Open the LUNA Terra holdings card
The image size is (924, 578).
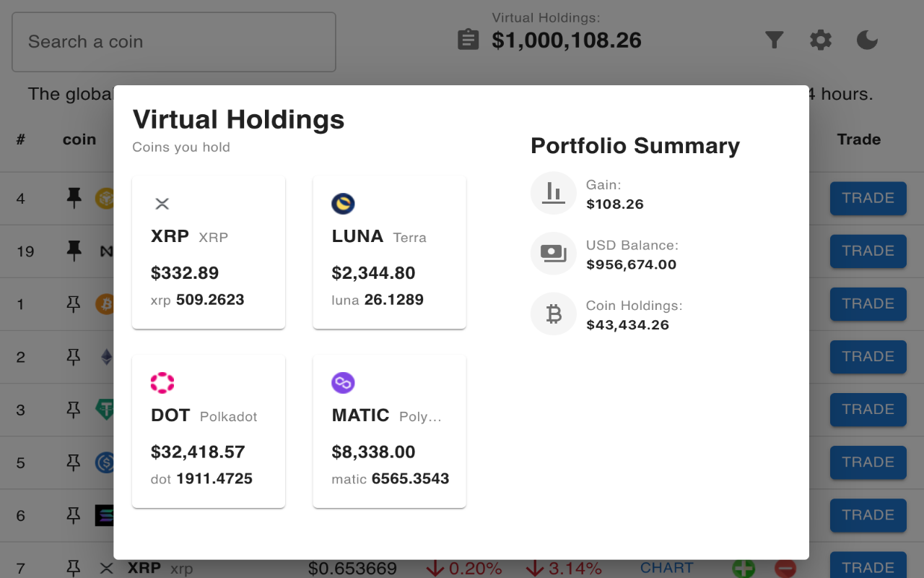(x=390, y=252)
